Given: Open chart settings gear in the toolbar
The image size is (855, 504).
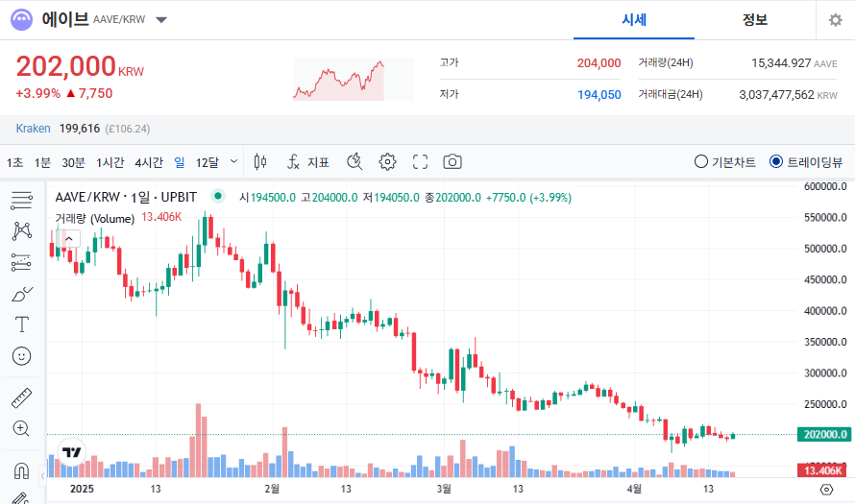Looking at the screenshot, I should coord(387,162).
